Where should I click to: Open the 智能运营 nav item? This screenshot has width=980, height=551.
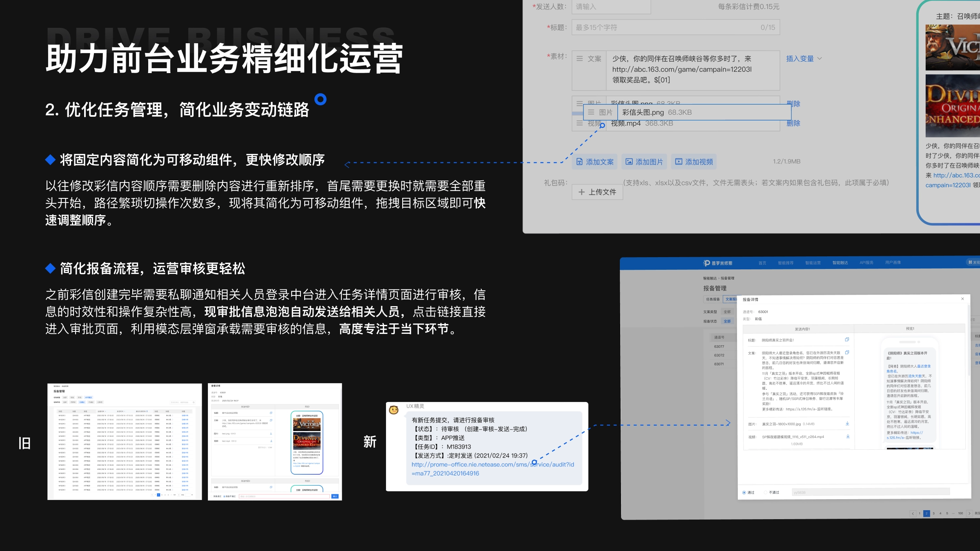pyautogui.click(x=813, y=263)
